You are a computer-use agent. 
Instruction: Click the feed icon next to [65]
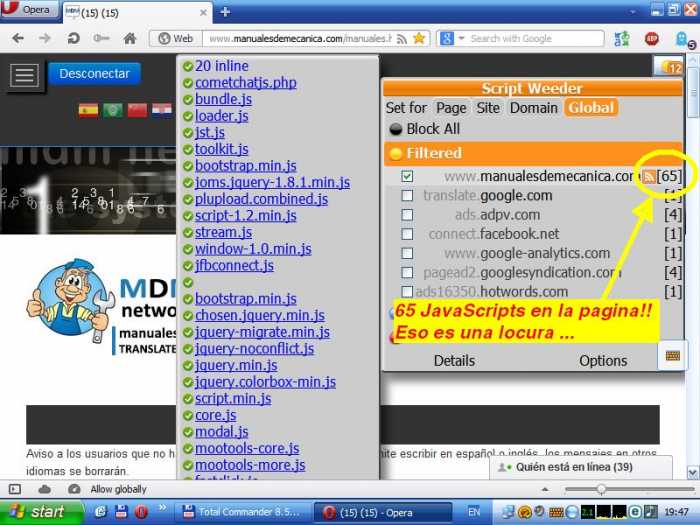(649, 177)
